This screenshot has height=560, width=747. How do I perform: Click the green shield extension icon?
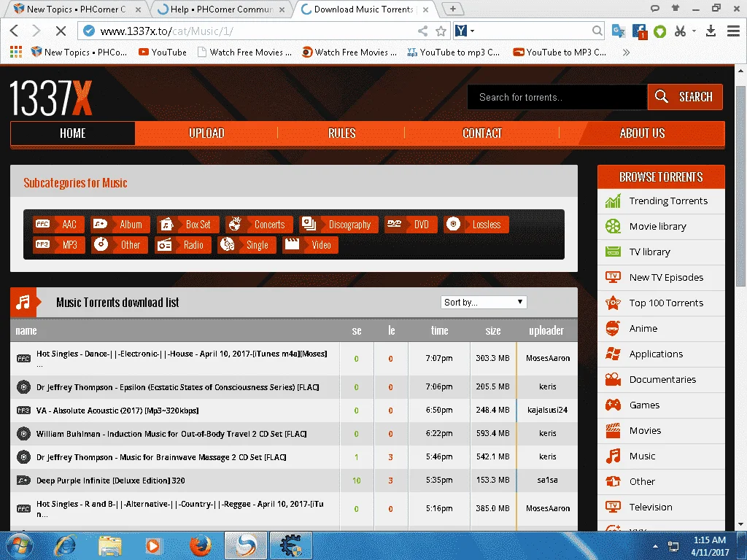pyautogui.click(x=659, y=31)
